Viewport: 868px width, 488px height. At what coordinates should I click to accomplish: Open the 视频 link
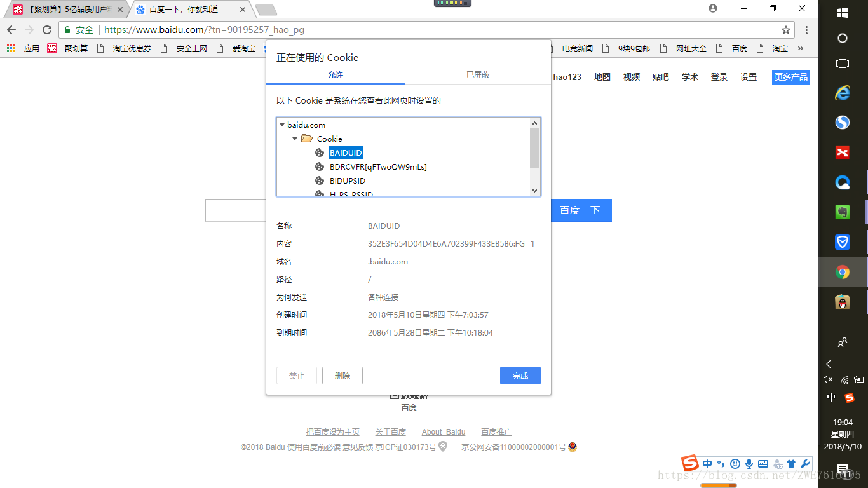tap(632, 77)
